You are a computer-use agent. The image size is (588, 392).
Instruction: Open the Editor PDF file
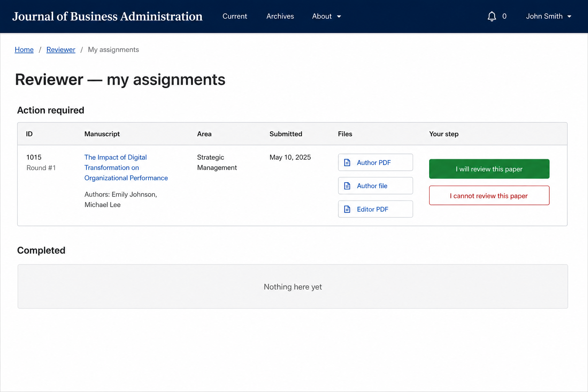coord(376,209)
